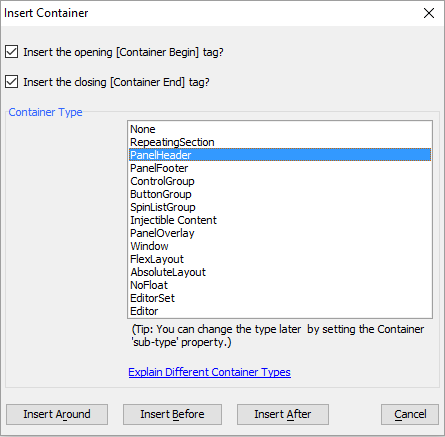Image resolution: width=445 pixels, height=437 pixels.
Task: Select FlexLayout container type
Action: (280, 259)
